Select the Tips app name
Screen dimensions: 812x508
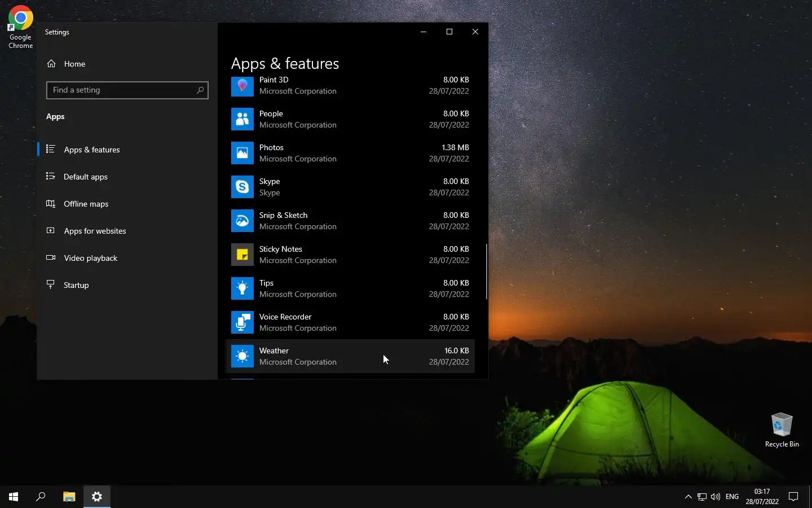click(x=267, y=283)
